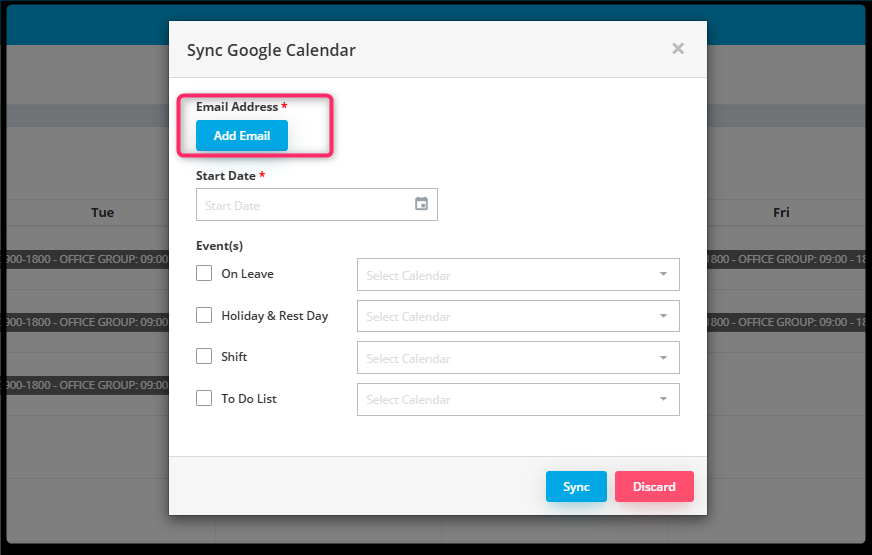Click the Sync button

click(x=576, y=487)
